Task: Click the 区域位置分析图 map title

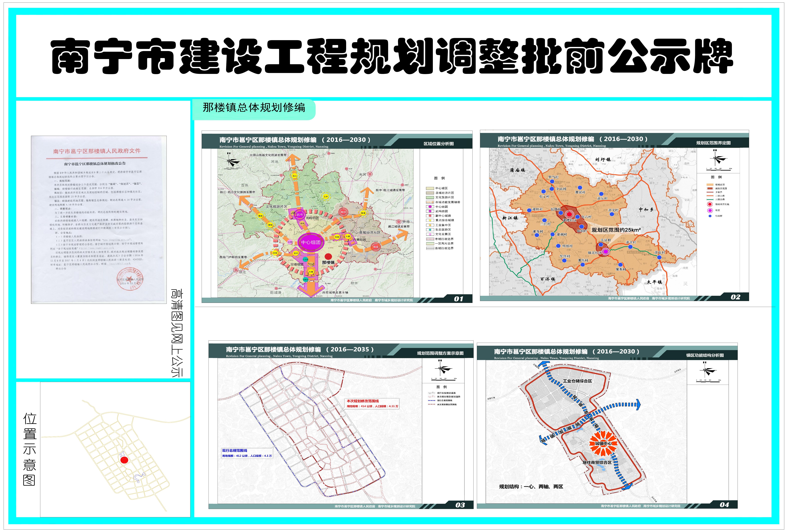Action: [438, 144]
